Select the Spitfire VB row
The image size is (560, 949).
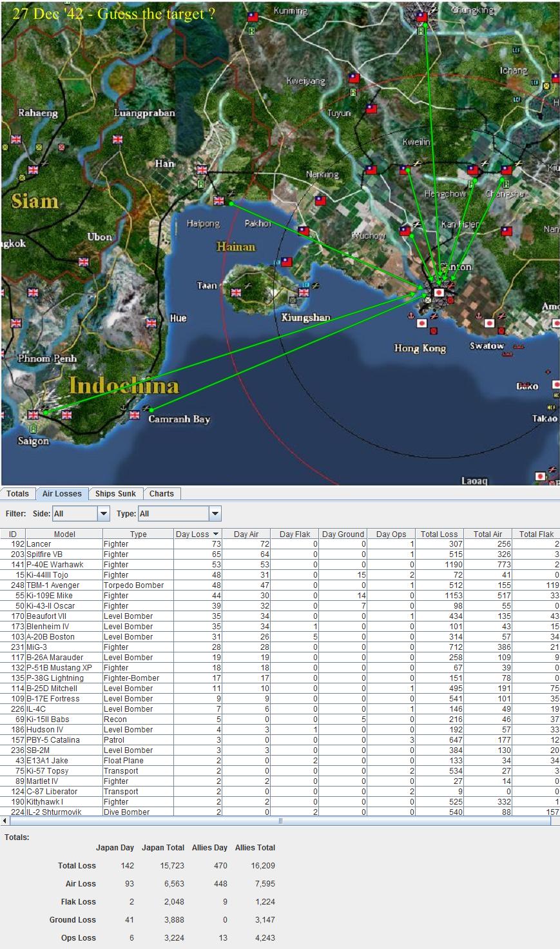280,554
